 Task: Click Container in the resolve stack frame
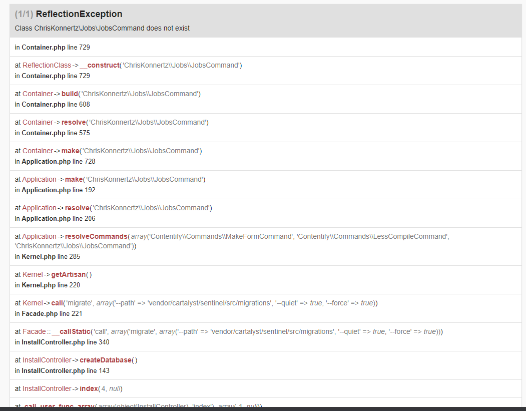pos(37,122)
